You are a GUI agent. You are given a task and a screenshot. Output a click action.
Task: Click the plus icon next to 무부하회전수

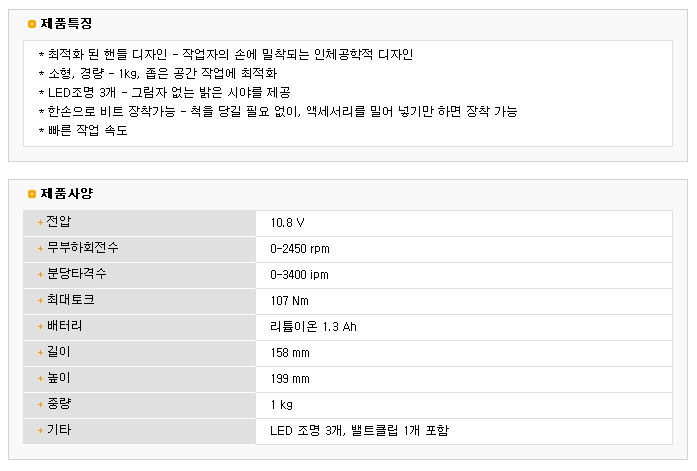[x=40, y=249]
